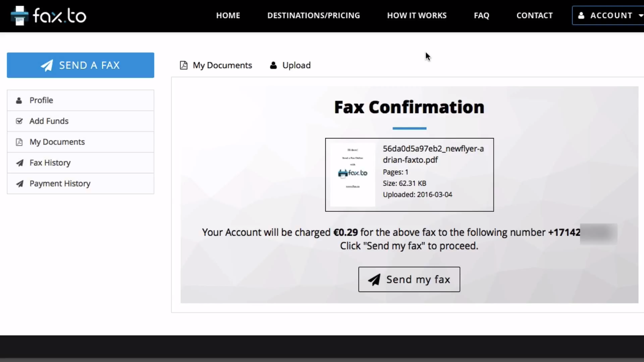The height and width of the screenshot is (362, 644).
Task: Click the uploaded PDF document thumbnail
Action: tap(353, 175)
